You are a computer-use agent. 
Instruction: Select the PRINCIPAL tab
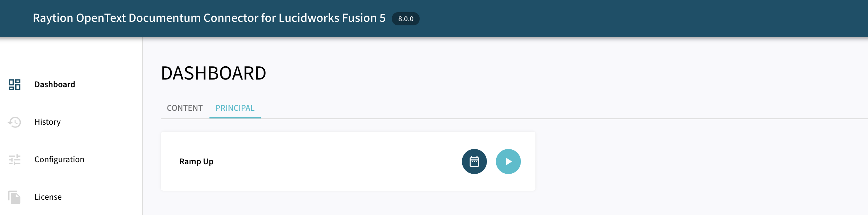pos(235,108)
